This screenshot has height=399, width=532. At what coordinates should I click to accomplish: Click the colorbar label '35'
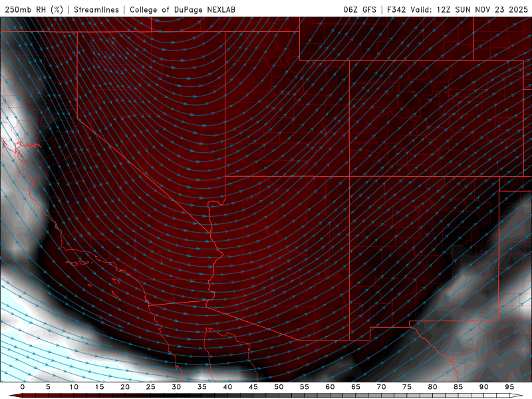(x=202, y=387)
